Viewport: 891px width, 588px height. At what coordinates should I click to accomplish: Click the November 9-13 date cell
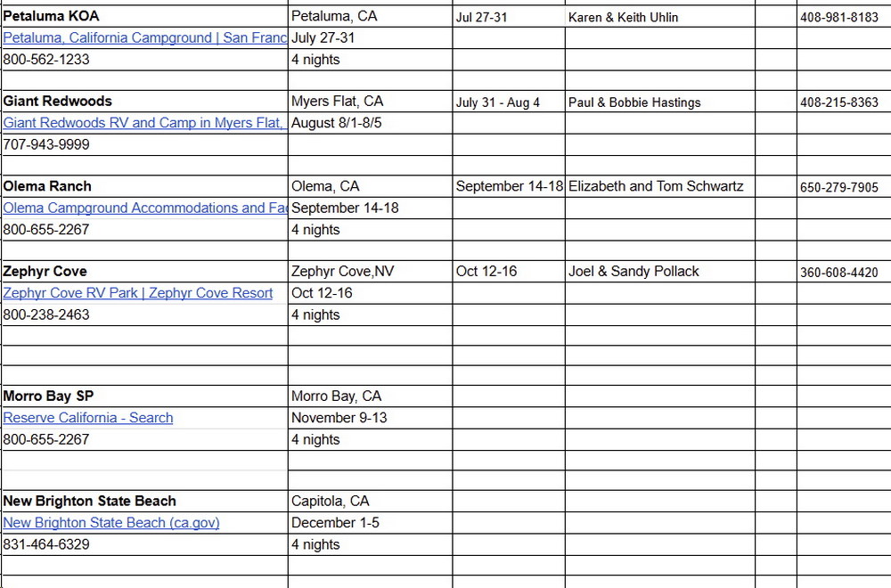pyautogui.click(x=339, y=418)
